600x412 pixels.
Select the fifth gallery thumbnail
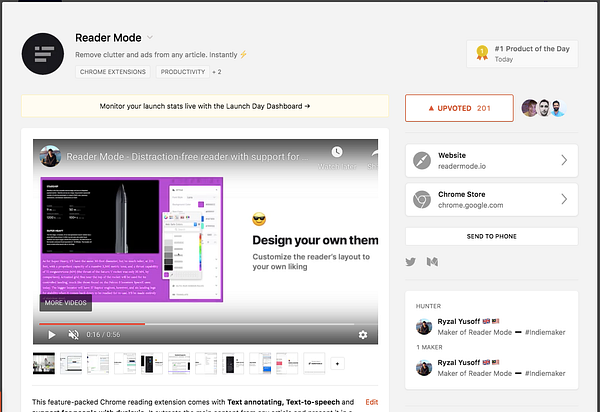pos(152,363)
